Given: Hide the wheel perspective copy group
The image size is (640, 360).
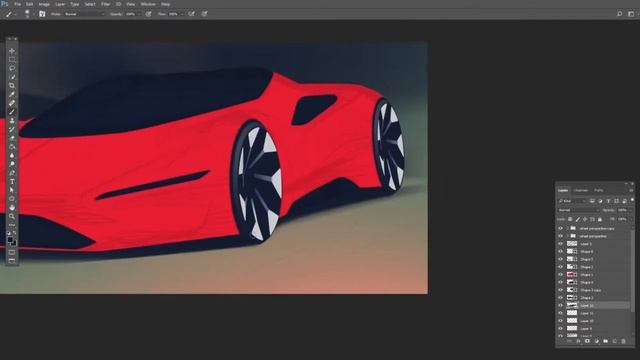Looking at the screenshot, I should click(x=560, y=229).
